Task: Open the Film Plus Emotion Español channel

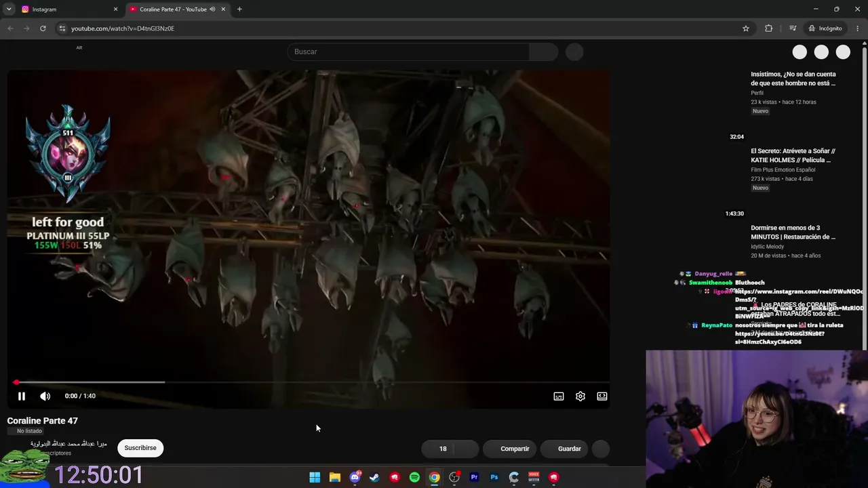Action: [783, 169]
